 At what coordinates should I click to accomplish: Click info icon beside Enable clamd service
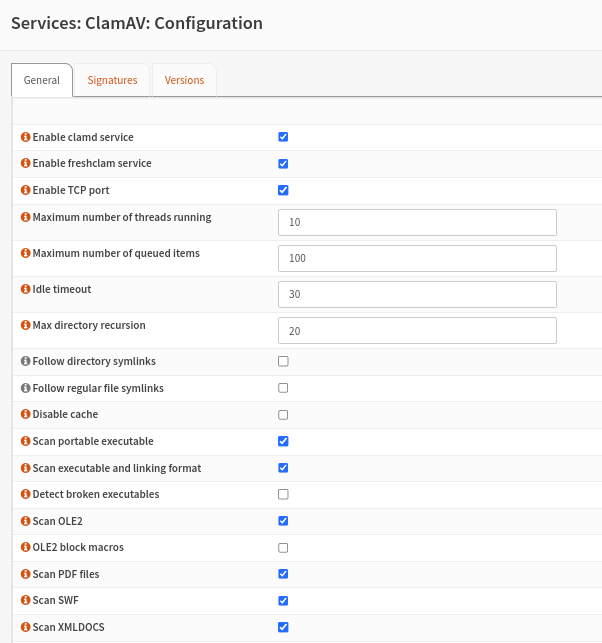pos(26,137)
